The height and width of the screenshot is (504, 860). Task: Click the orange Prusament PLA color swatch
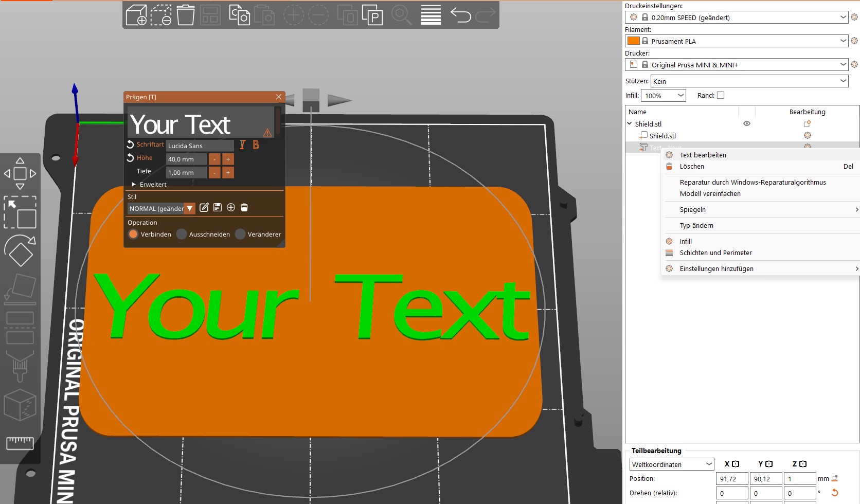(x=634, y=41)
